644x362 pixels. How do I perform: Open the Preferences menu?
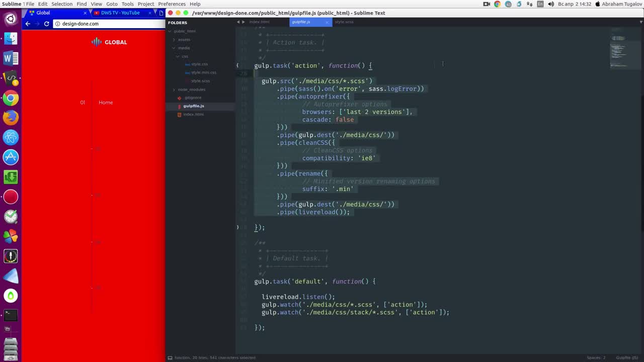point(172,4)
